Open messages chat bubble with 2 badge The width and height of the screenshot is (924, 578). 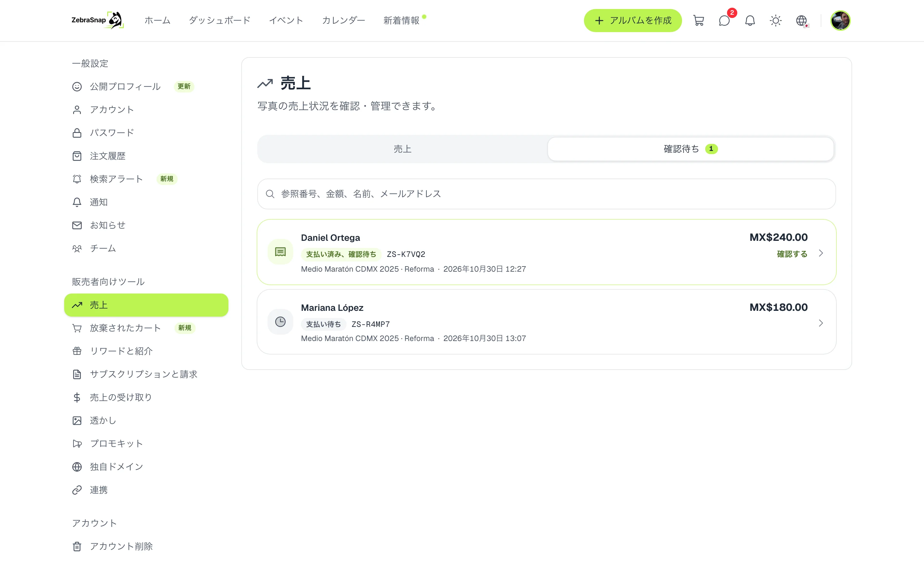point(724,21)
